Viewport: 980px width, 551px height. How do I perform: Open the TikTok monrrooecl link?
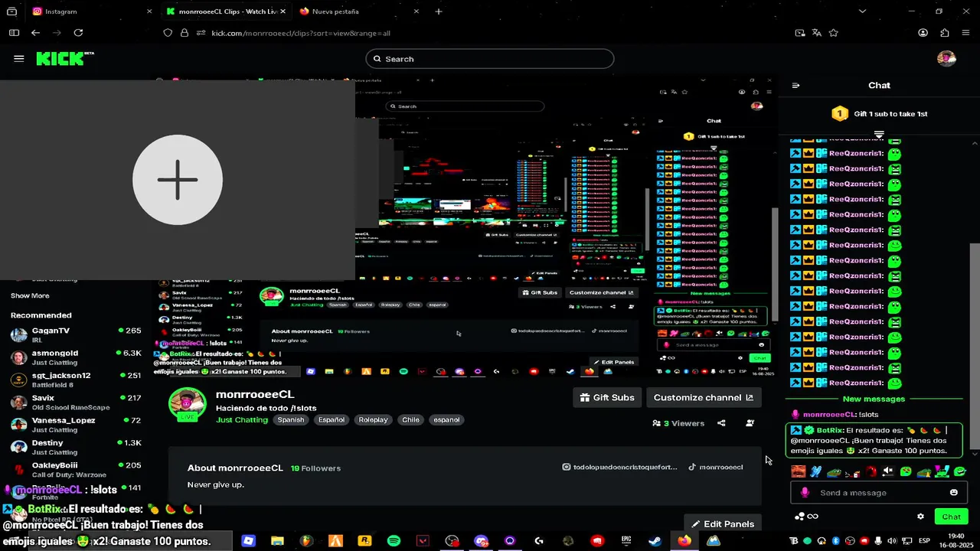(716, 467)
